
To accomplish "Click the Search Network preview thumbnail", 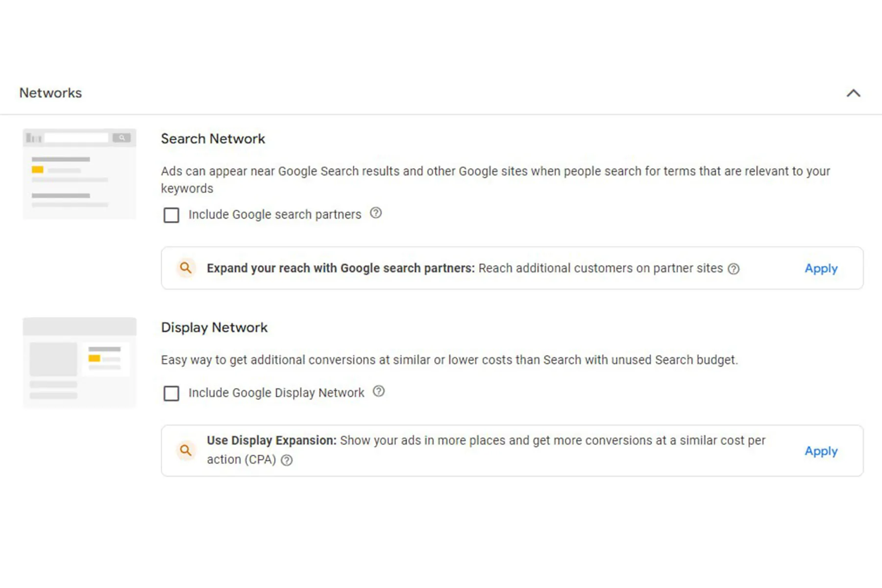I will (x=79, y=173).
